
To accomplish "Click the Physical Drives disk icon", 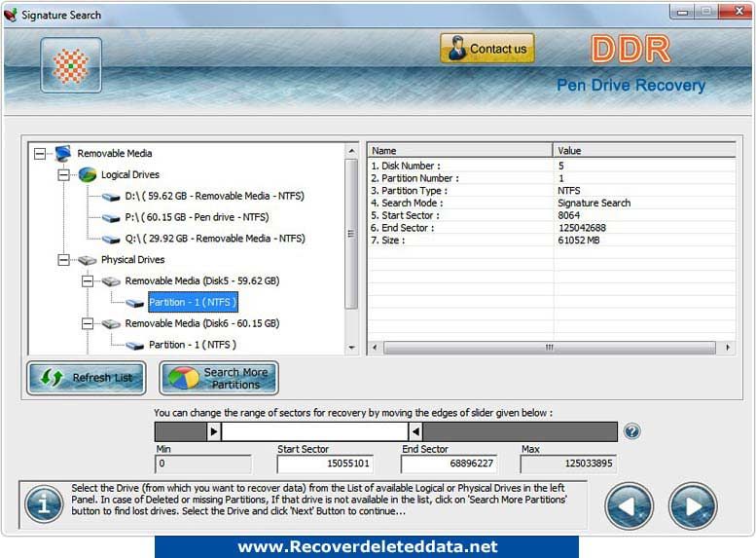I will pyautogui.click(x=88, y=260).
